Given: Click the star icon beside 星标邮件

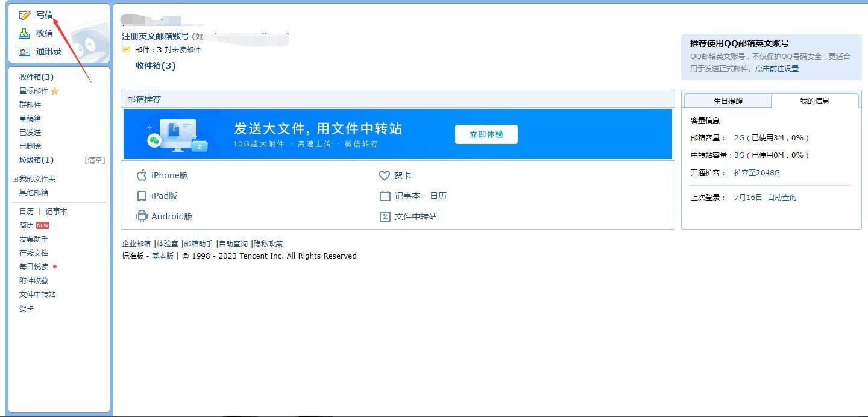Looking at the screenshot, I should click(54, 90).
